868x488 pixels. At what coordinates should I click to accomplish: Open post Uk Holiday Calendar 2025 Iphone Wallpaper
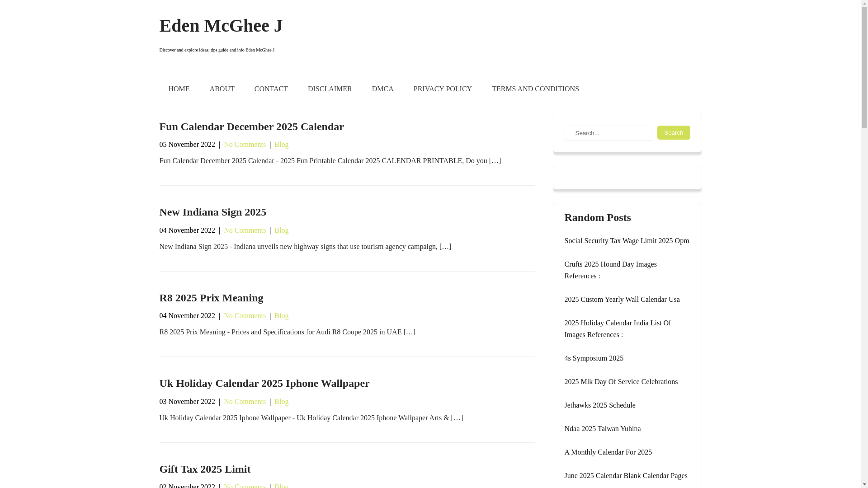[x=264, y=383]
